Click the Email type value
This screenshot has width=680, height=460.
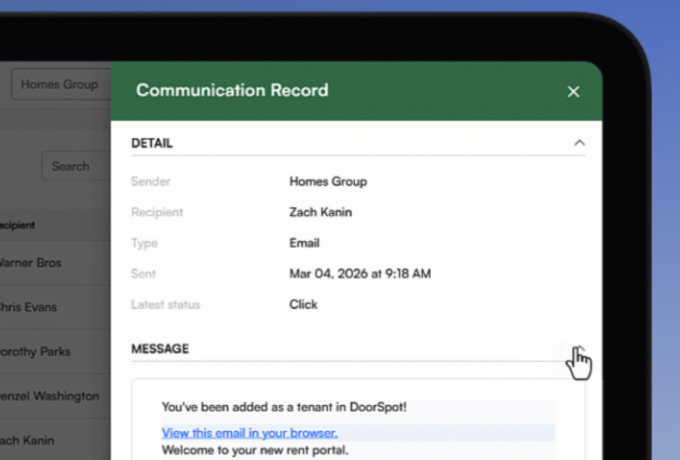click(304, 243)
